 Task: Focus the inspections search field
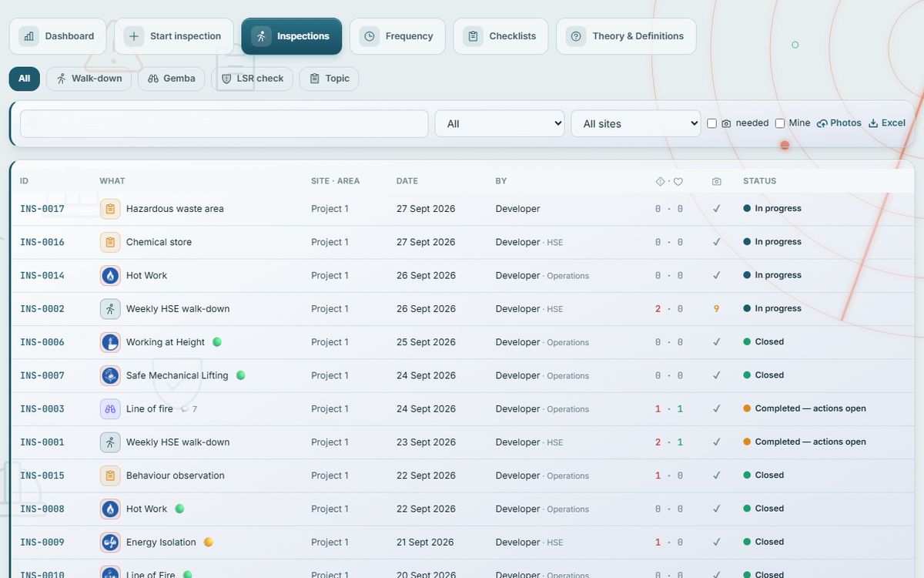click(224, 123)
